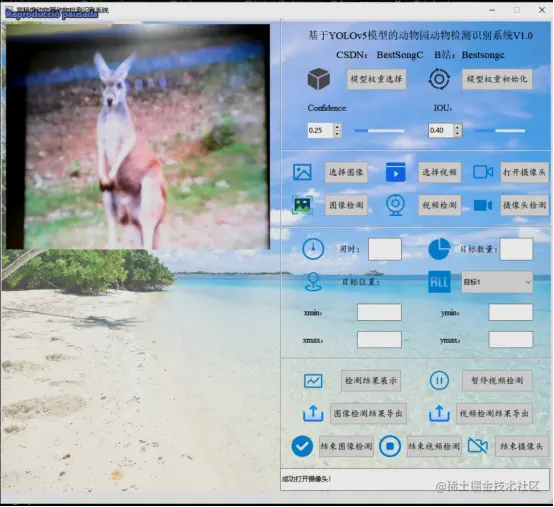Click the 目标数量 count field
The image size is (554, 507).
pyautogui.click(x=516, y=249)
